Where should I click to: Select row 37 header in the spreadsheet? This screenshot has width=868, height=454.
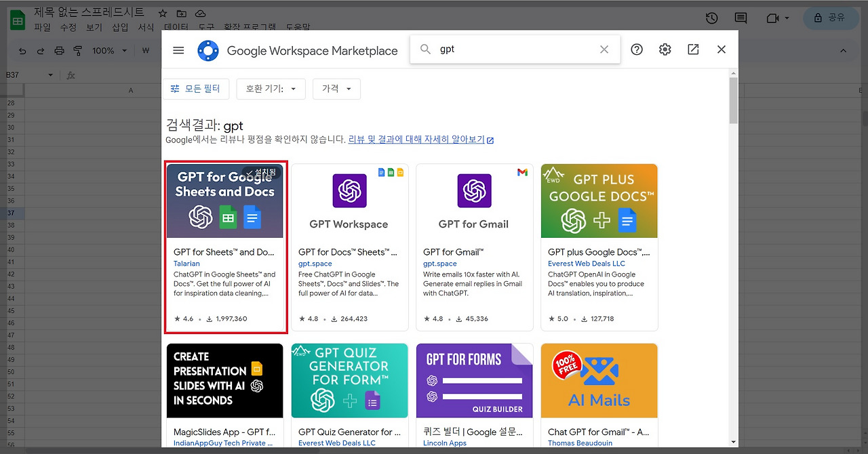[x=11, y=213]
